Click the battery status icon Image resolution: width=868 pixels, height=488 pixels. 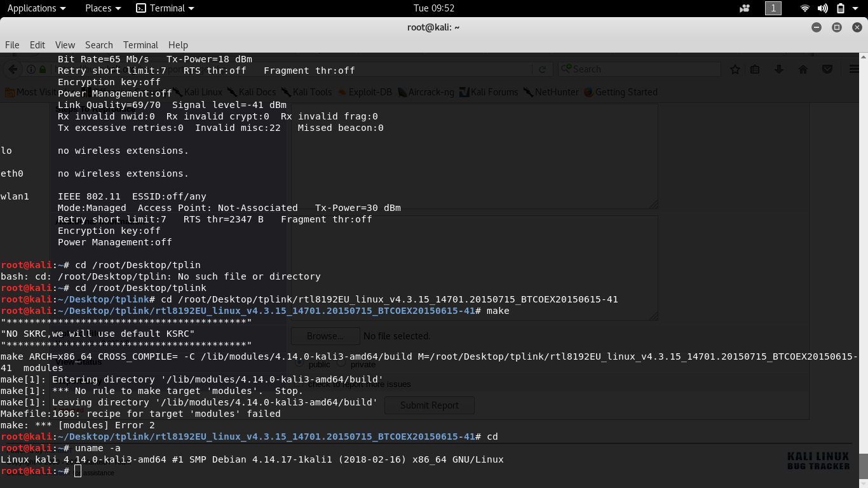tap(841, 8)
